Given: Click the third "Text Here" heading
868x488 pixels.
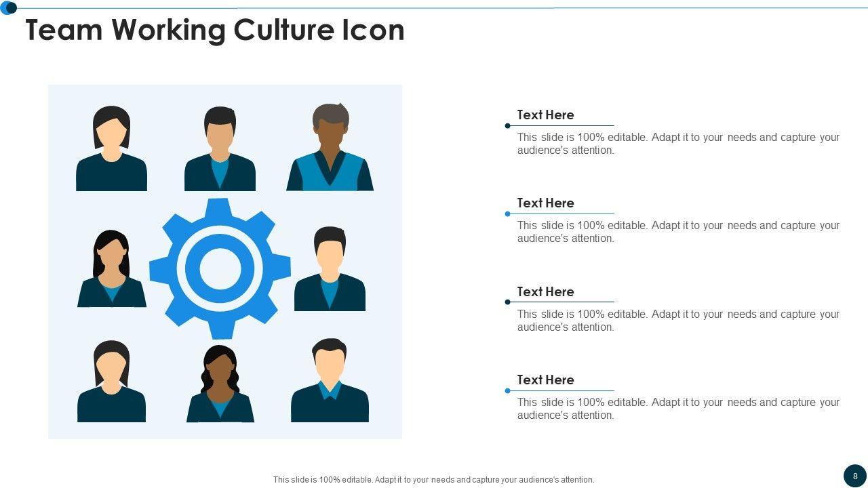Looking at the screenshot, I should point(545,291).
